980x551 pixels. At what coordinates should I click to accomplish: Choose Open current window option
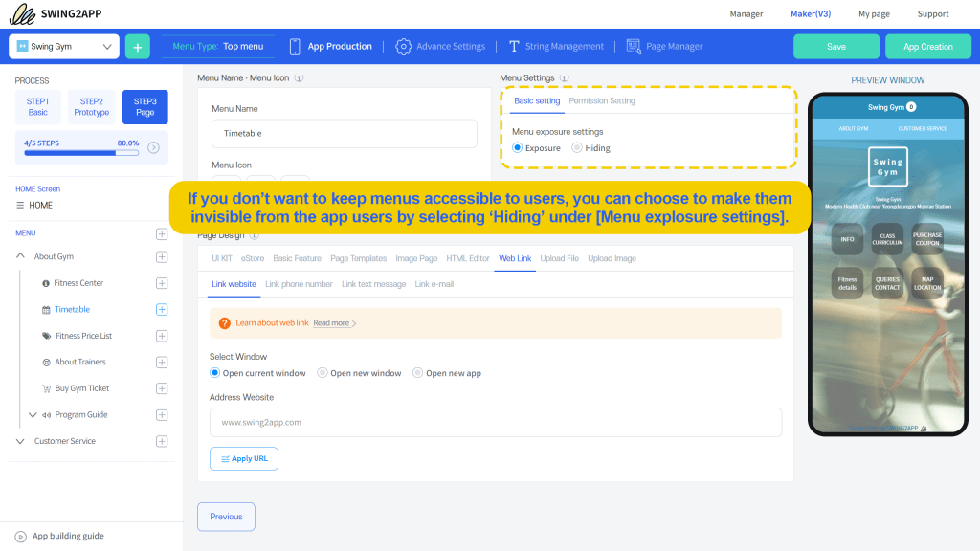tap(215, 373)
